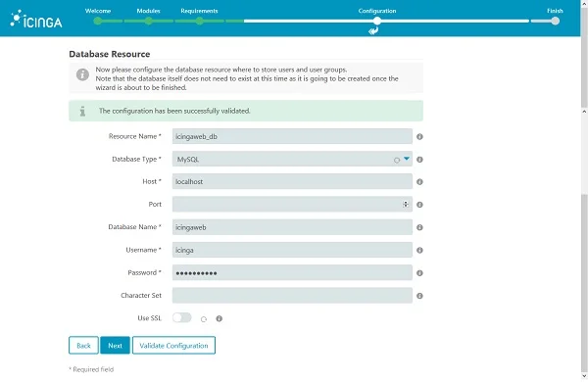
Task: Show info icon for Character Set
Action: (419, 296)
